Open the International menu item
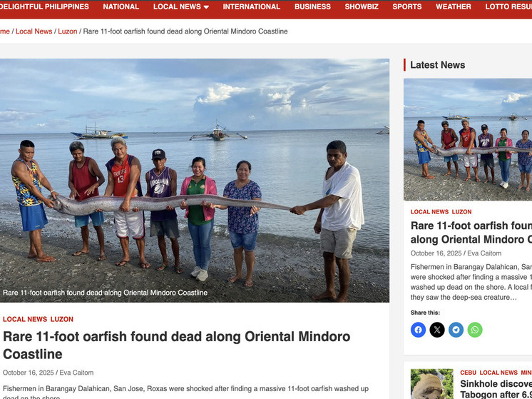 tap(252, 7)
